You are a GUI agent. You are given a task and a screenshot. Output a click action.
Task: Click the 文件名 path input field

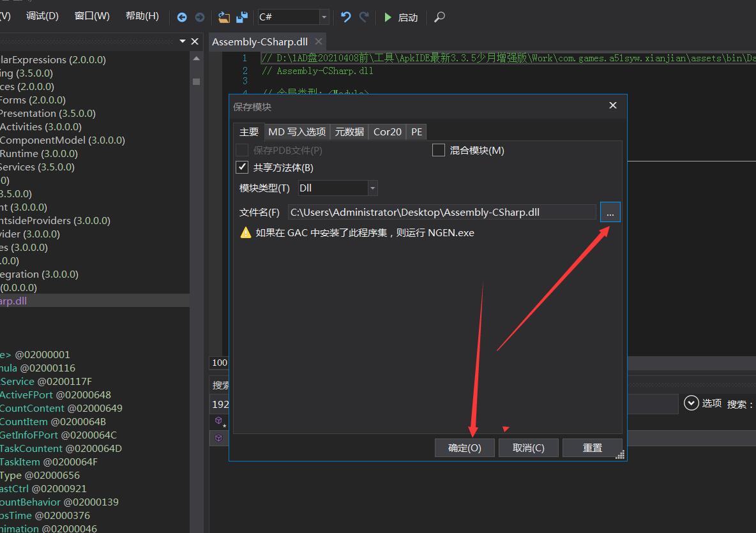[442, 212]
